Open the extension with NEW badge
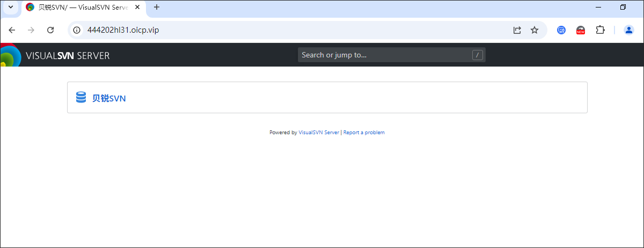The width and height of the screenshot is (644, 248). pyautogui.click(x=581, y=30)
